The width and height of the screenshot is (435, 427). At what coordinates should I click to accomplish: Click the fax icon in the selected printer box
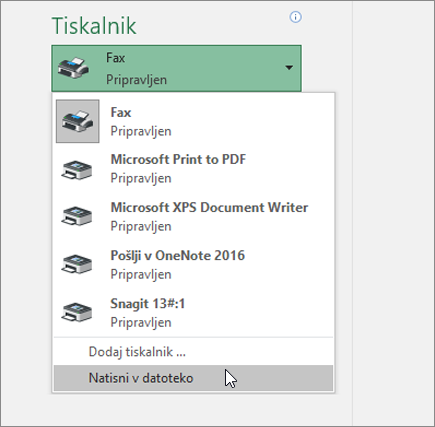click(x=73, y=68)
